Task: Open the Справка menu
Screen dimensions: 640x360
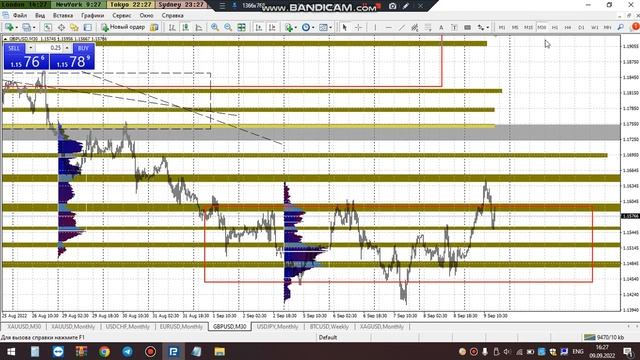Action: (x=172, y=16)
